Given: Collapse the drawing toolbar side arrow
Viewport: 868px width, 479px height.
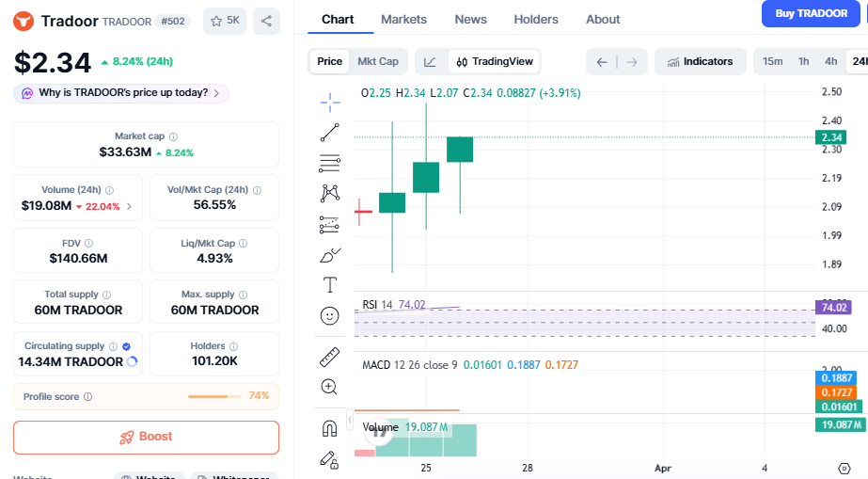Looking at the screenshot, I should (x=349, y=421).
